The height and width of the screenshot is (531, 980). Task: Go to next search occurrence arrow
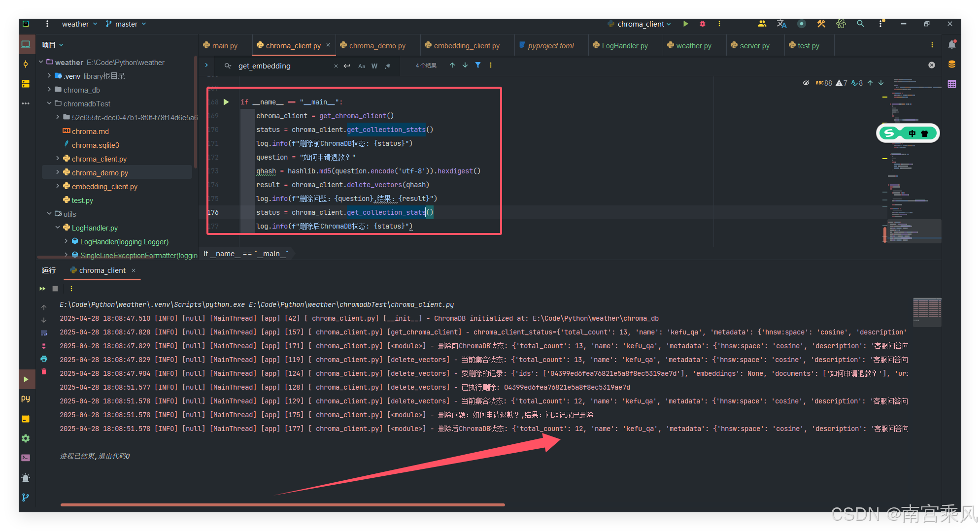pos(465,66)
